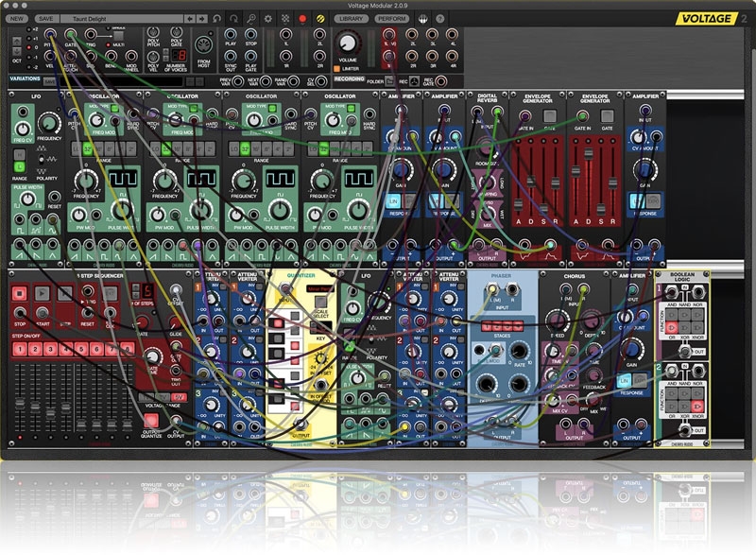Click the OCT up arrow button
The width and height of the screenshot is (756, 555).
[17, 42]
